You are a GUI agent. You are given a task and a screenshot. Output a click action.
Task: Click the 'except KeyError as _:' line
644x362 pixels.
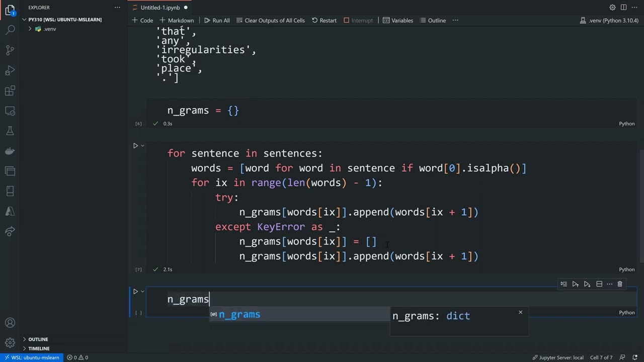coord(278,227)
